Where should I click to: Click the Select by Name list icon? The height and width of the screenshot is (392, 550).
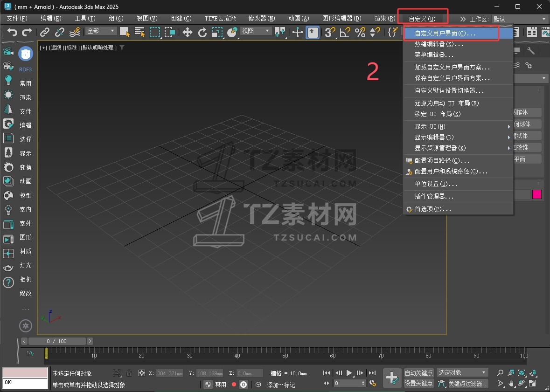click(139, 32)
